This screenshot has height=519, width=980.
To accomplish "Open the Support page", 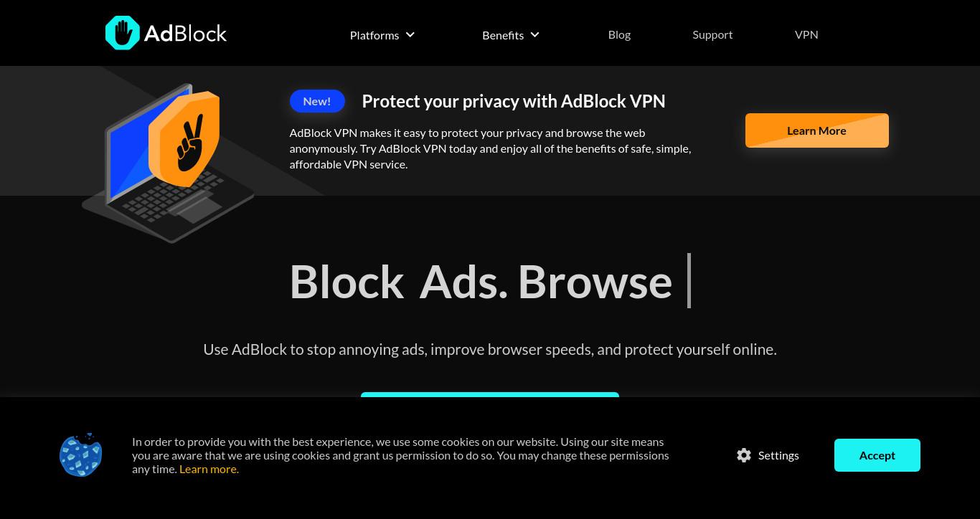I will (x=712, y=34).
